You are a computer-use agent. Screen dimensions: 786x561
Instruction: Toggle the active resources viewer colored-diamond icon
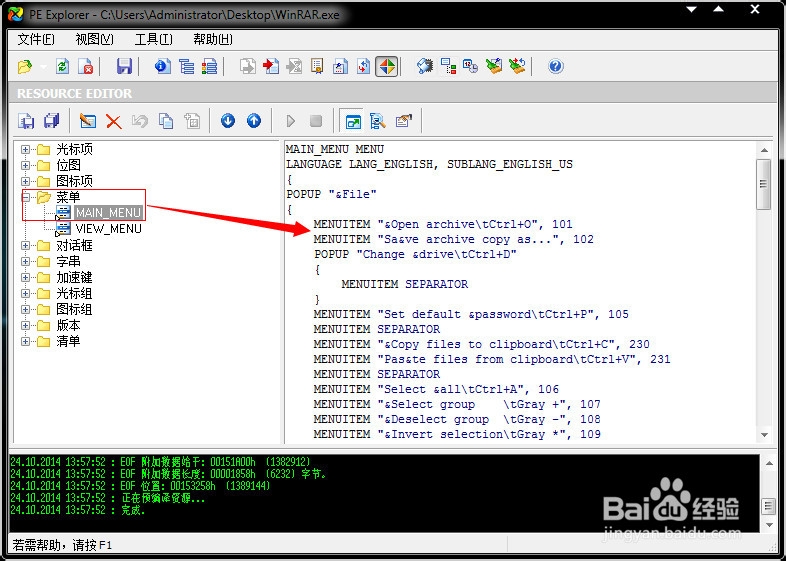click(x=386, y=66)
